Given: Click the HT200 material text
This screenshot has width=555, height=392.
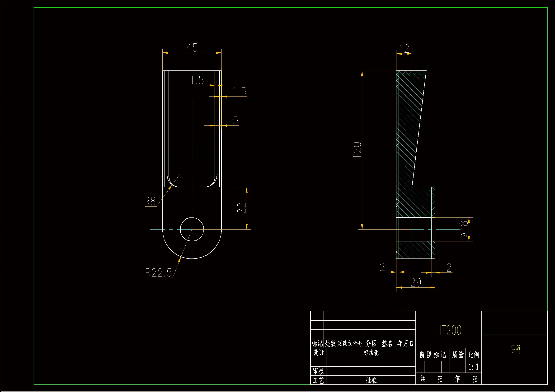Looking at the screenshot, I should [x=449, y=330].
